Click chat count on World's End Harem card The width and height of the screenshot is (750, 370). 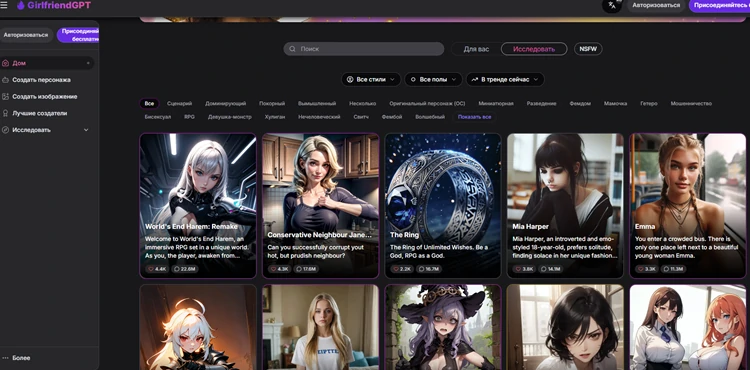click(x=185, y=269)
